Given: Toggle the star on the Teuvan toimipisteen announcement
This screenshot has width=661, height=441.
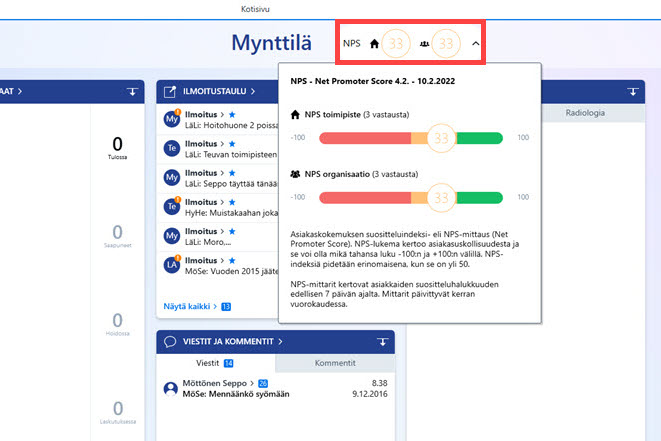Looking at the screenshot, I should [x=232, y=144].
